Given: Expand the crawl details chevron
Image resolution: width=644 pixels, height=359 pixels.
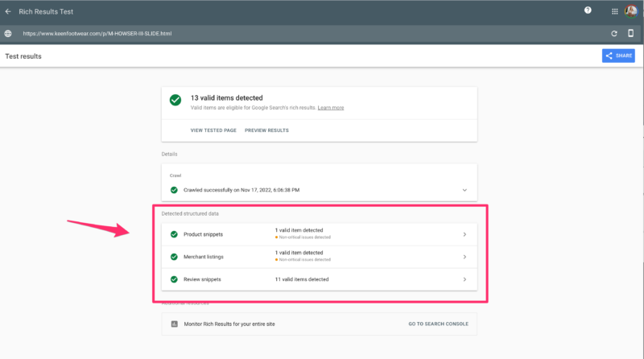Looking at the screenshot, I should click(x=464, y=190).
